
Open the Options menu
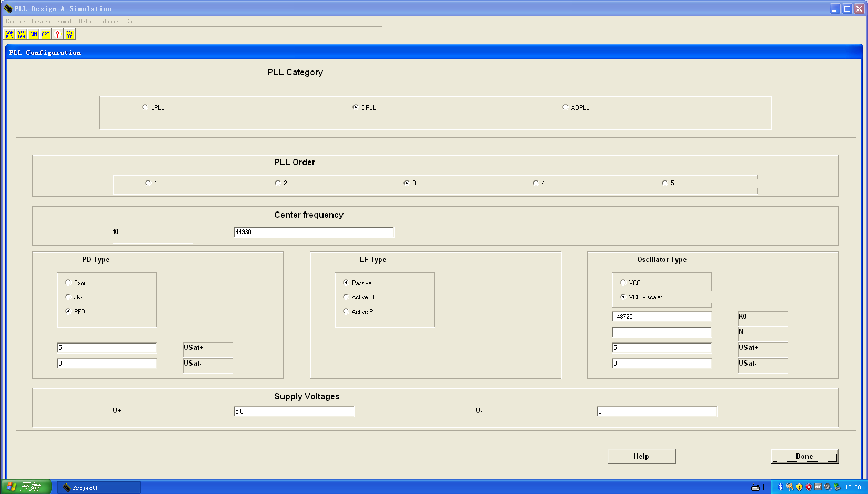tap(108, 22)
